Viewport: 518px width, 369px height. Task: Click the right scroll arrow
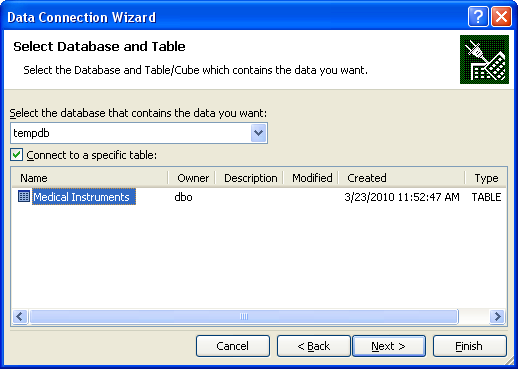pos(498,316)
